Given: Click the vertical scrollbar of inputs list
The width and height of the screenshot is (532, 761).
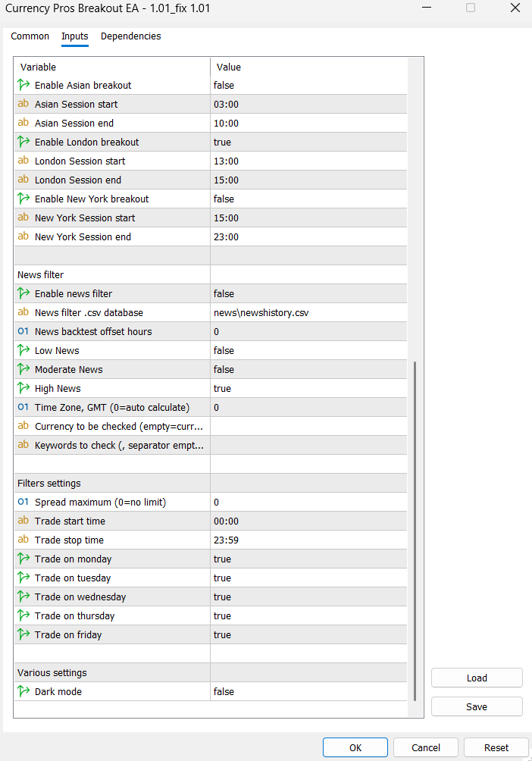Looking at the screenshot, I should click(x=415, y=531).
